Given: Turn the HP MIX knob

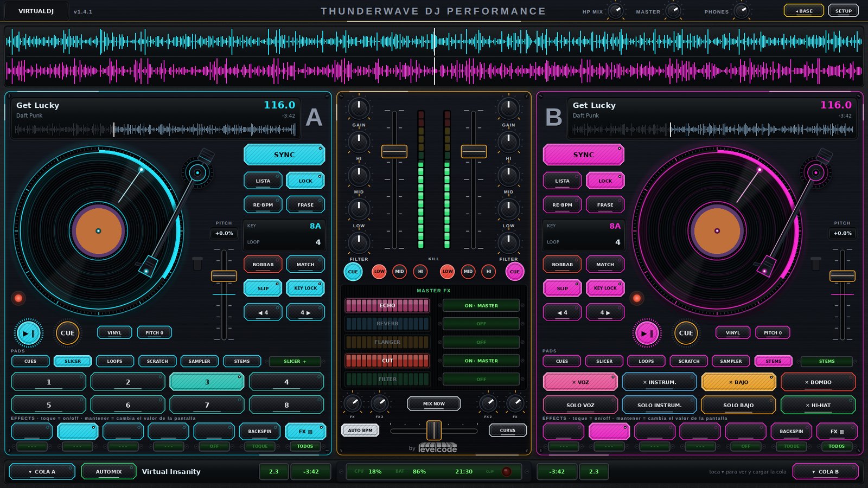Looking at the screenshot, I should [x=616, y=10].
